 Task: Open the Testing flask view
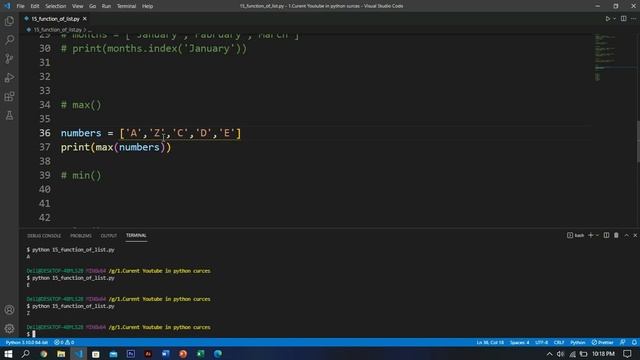point(9,116)
